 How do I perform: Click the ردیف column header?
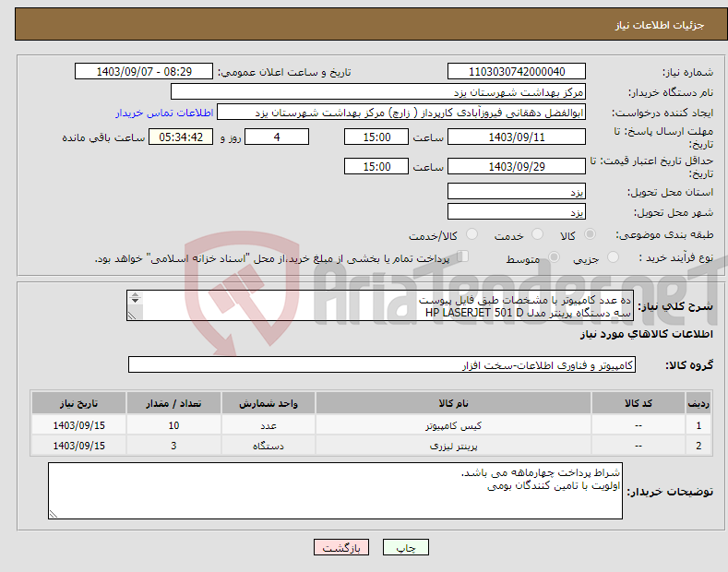(698, 403)
